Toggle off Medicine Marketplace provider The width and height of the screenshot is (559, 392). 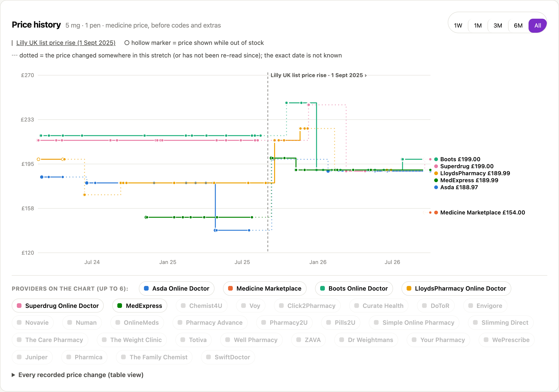pos(265,289)
